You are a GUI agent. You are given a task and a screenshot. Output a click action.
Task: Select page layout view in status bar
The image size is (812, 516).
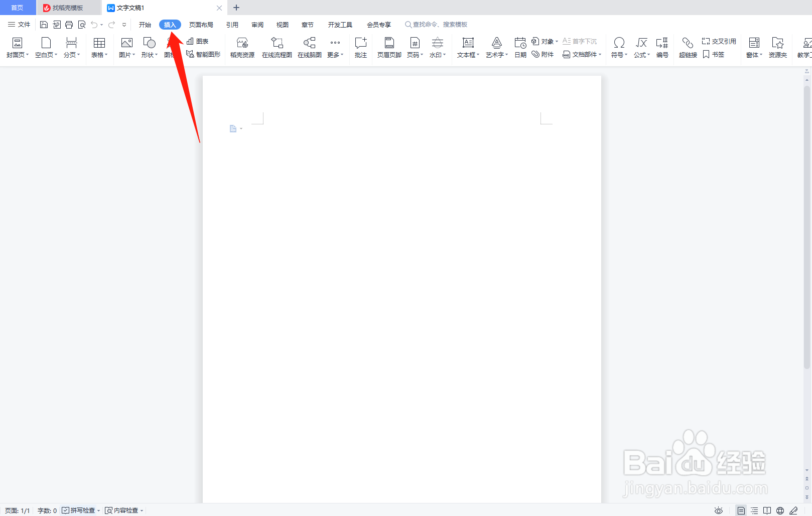(x=741, y=510)
